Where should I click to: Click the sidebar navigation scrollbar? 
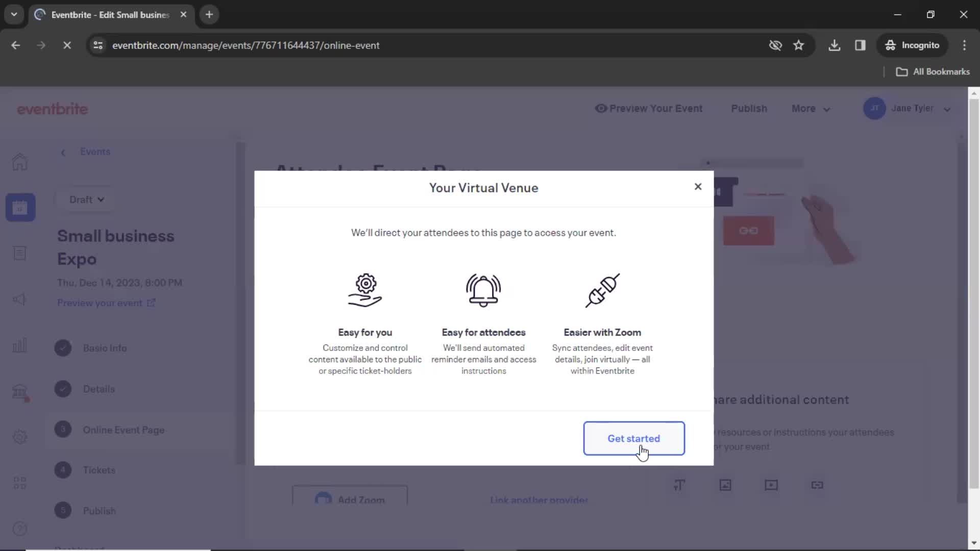(240, 304)
